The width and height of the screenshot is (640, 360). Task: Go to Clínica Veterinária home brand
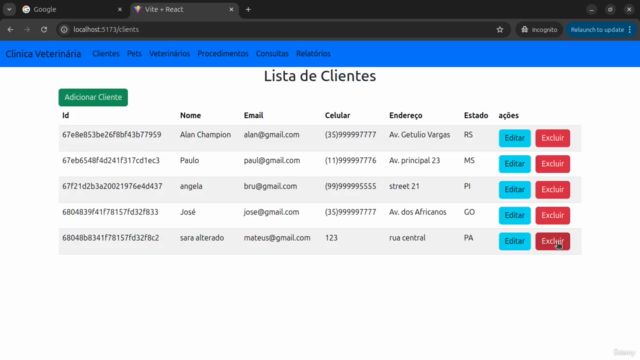pyautogui.click(x=43, y=54)
